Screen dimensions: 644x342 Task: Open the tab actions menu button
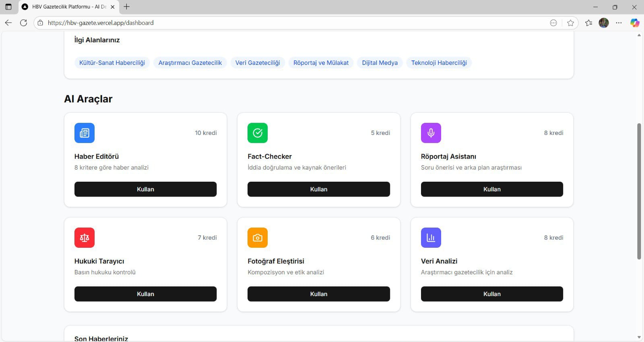[8, 7]
